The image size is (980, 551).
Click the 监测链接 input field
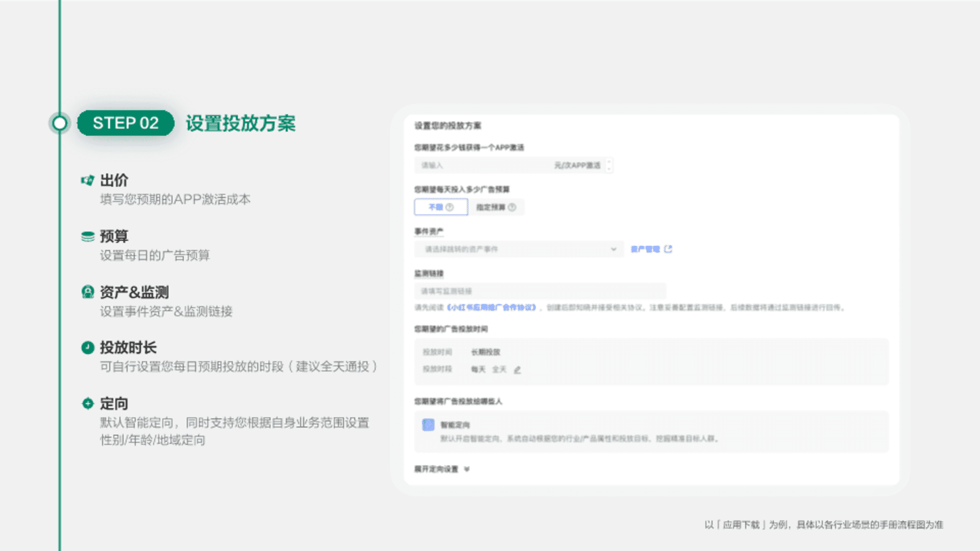(x=540, y=291)
